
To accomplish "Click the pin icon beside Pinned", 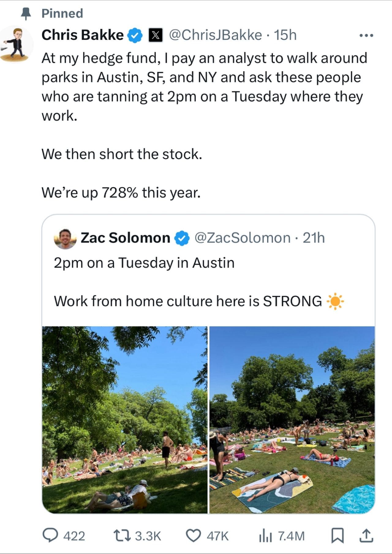I will coord(26,13).
